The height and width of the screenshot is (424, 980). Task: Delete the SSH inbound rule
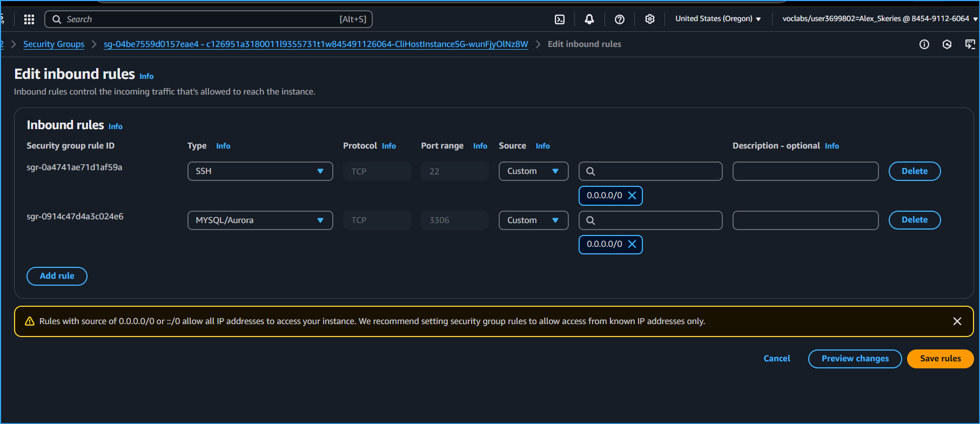click(915, 171)
